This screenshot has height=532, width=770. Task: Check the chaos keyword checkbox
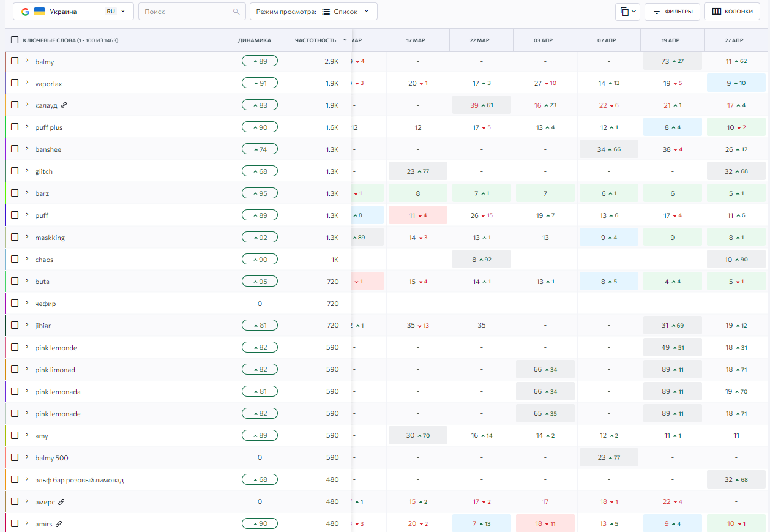[15, 259]
